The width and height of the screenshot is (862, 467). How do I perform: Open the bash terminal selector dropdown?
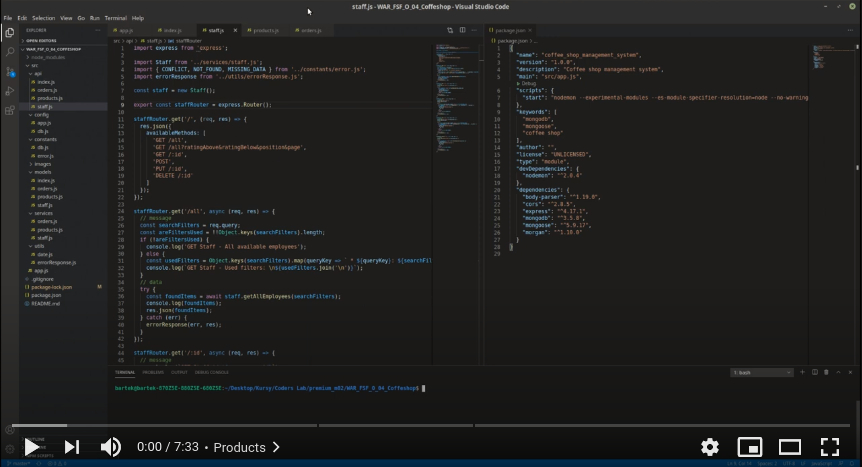[761, 372]
